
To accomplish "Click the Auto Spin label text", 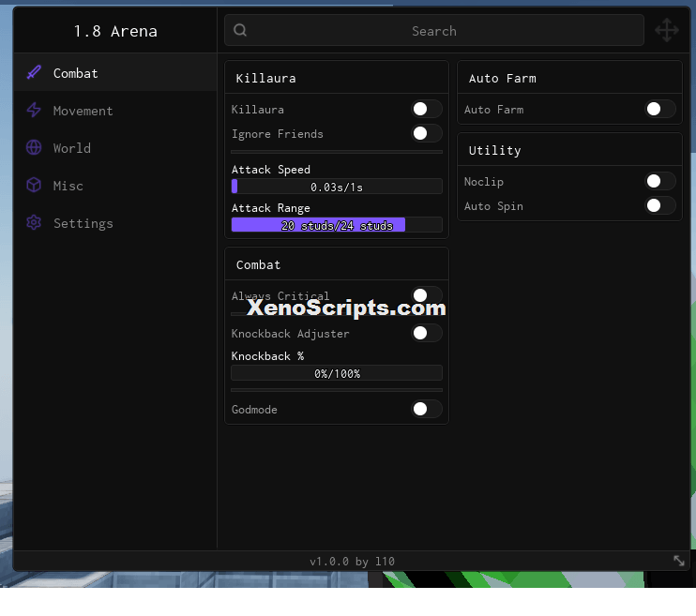I will click(x=493, y=206).
